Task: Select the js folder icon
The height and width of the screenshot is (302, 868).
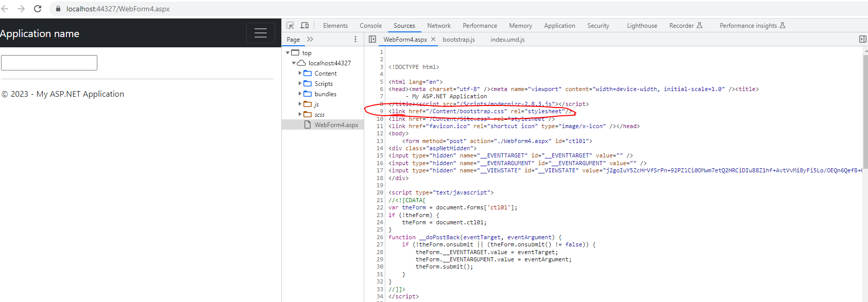Action: pyautogui.click(x=308, y=104)
